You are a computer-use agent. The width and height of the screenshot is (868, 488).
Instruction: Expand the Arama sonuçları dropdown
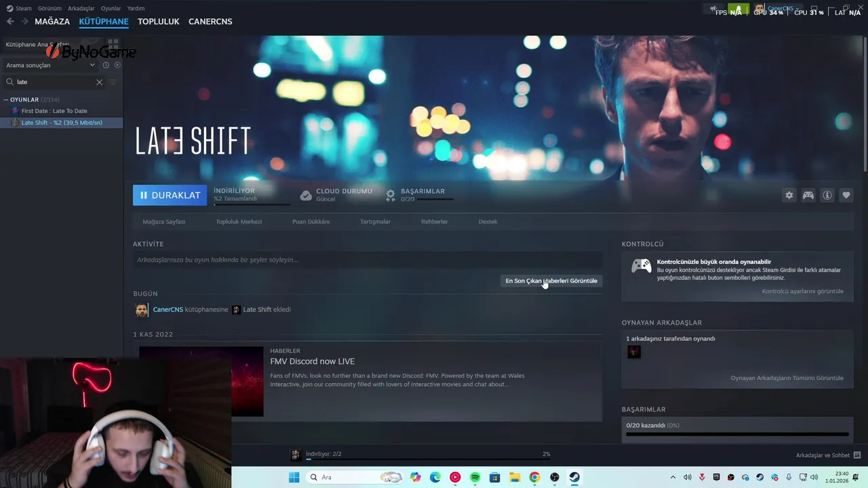tap(51, 65)
